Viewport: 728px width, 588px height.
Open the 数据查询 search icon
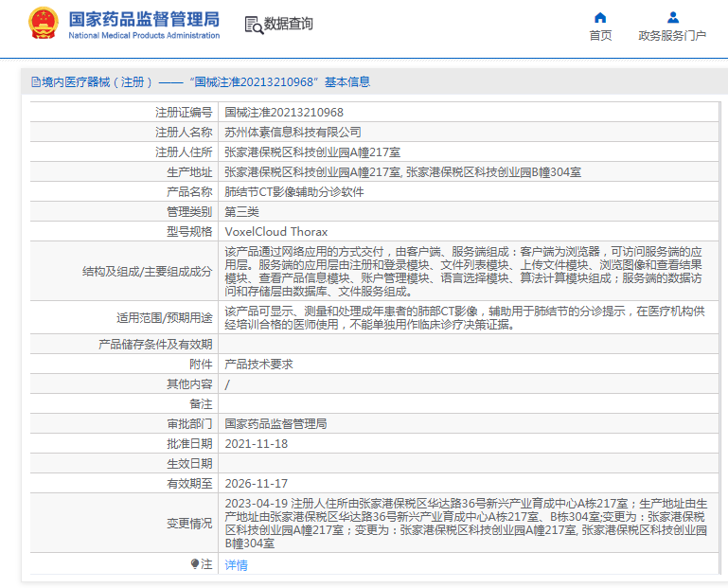(254, 25)
